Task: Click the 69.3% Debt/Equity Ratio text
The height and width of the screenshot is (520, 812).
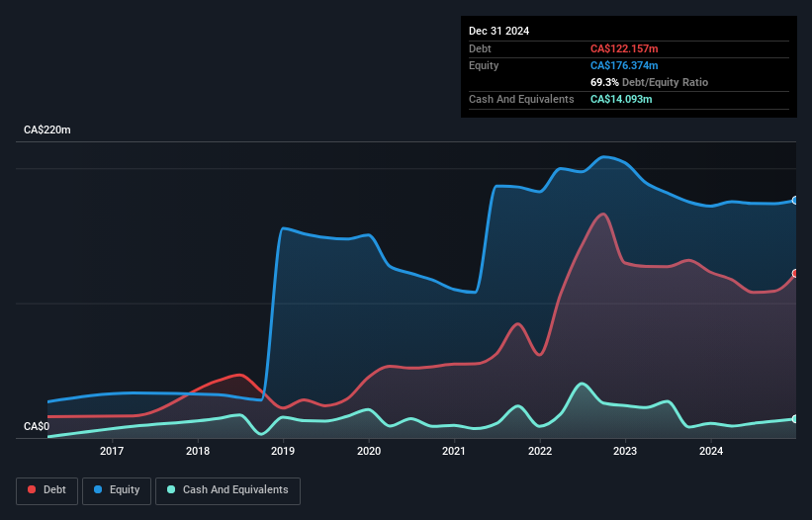Action: tap(649, 82)
